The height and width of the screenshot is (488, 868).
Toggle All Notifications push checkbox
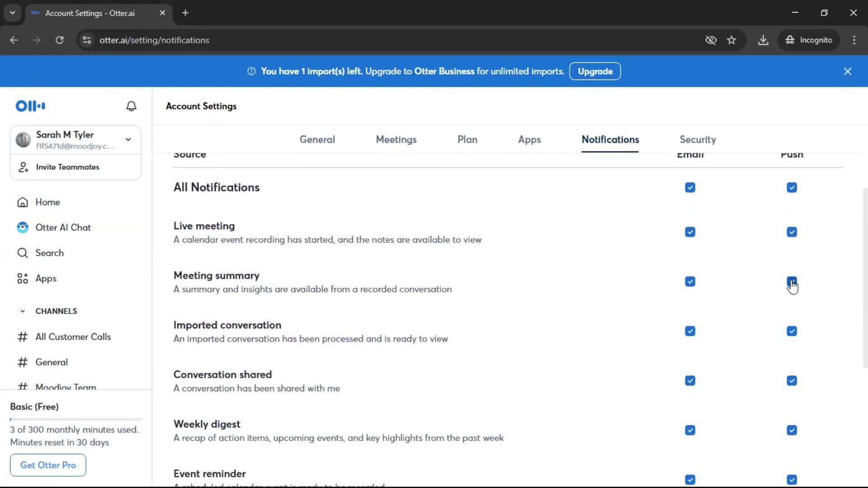pos(792,188)
